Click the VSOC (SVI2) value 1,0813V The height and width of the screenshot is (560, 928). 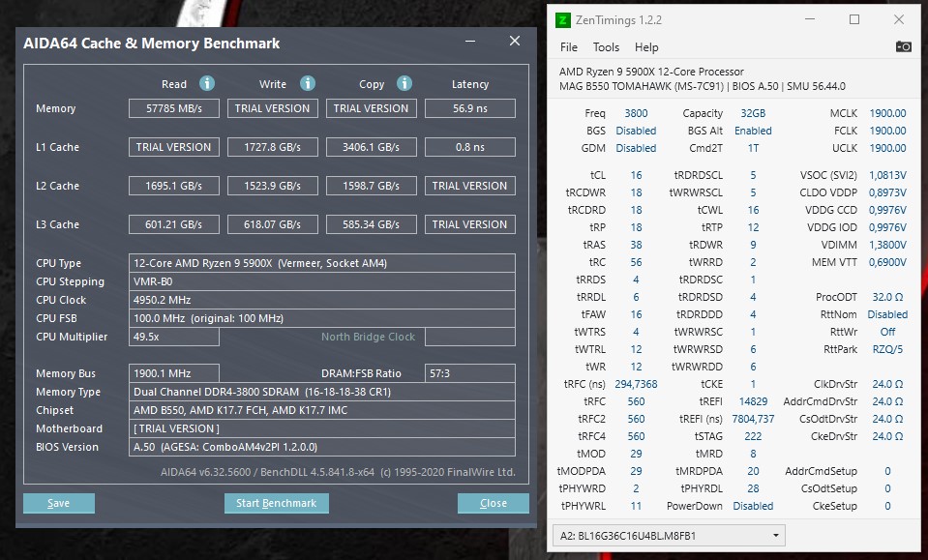(887, 175)
